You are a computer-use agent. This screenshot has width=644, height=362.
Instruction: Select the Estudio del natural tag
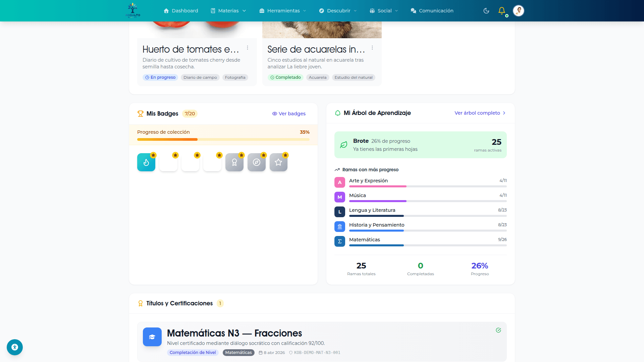coord(354,77)
